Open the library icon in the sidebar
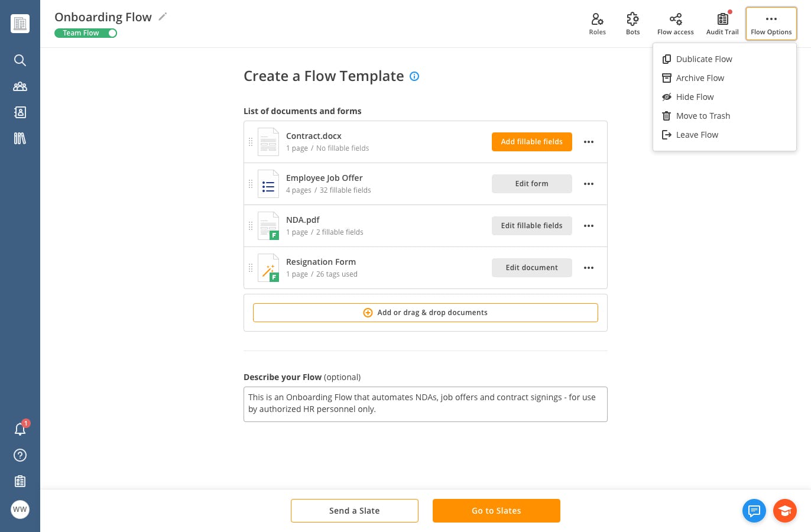811x532 pixels. [20, 138]
